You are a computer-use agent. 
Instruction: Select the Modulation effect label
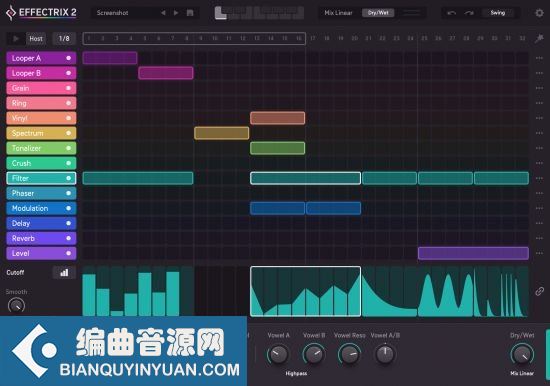(30, 208)
